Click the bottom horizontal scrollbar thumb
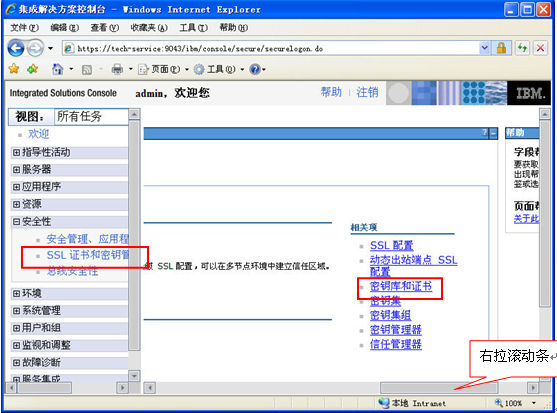The image size is (557, 413). point(439,387)
